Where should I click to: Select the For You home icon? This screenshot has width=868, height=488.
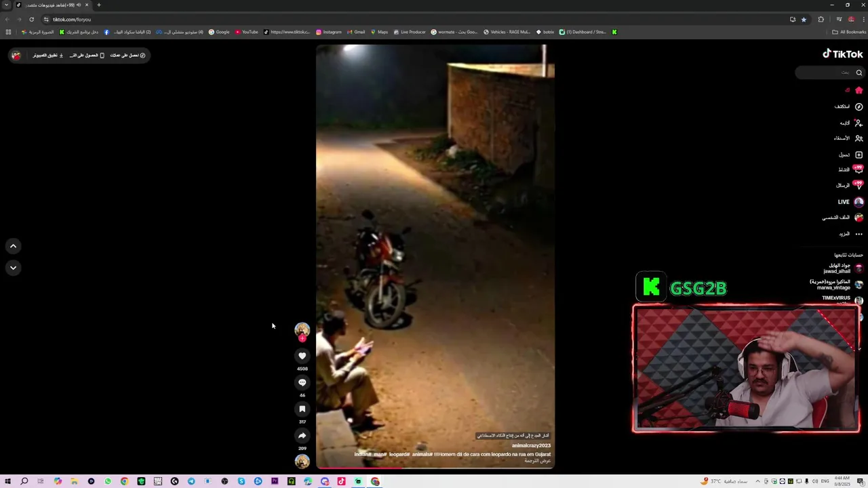coord(859,90)
